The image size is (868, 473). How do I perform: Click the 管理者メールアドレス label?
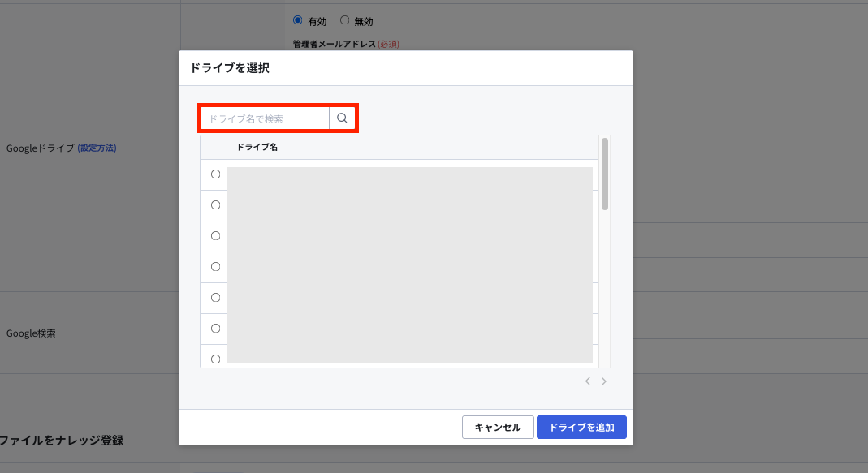(x=335, y=44)
